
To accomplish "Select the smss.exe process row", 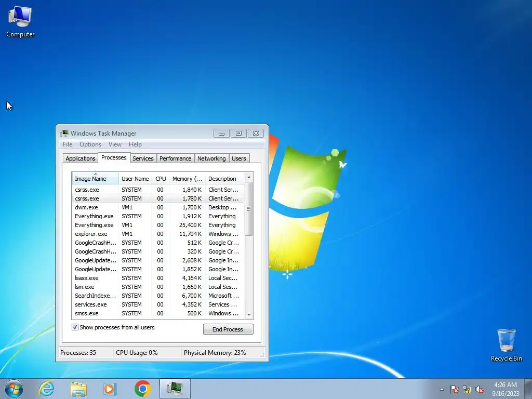I will [x=158, y=313].
